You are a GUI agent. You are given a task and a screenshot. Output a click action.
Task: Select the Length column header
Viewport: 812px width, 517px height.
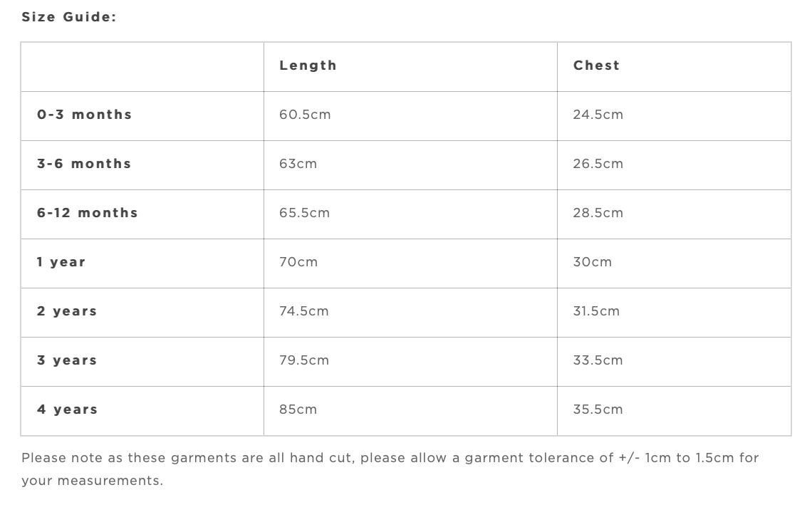point(308,66)
